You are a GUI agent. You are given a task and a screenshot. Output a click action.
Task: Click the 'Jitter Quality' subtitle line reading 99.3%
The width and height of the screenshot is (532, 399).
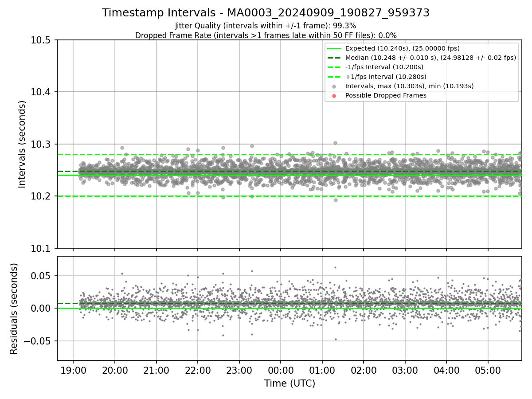pyautogui.click(x=266, y=26)
